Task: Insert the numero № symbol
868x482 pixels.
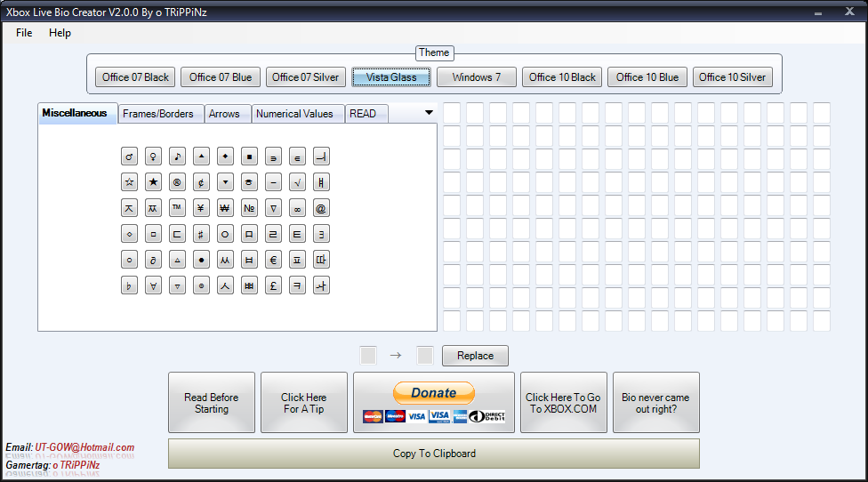Action: [x=249, y=208]
